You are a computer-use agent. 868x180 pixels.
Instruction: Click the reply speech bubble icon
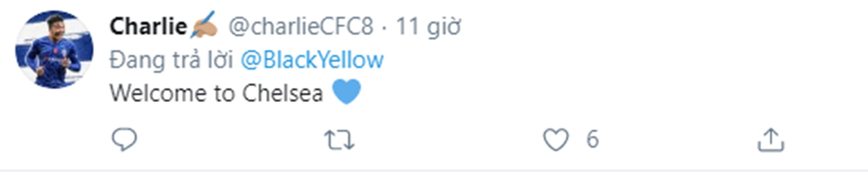[x=124, y=140]
